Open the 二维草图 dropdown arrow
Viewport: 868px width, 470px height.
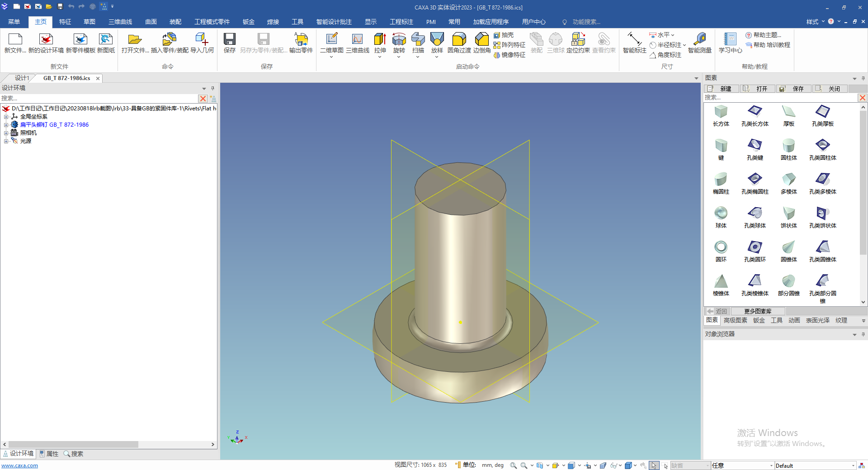(331, 57)
